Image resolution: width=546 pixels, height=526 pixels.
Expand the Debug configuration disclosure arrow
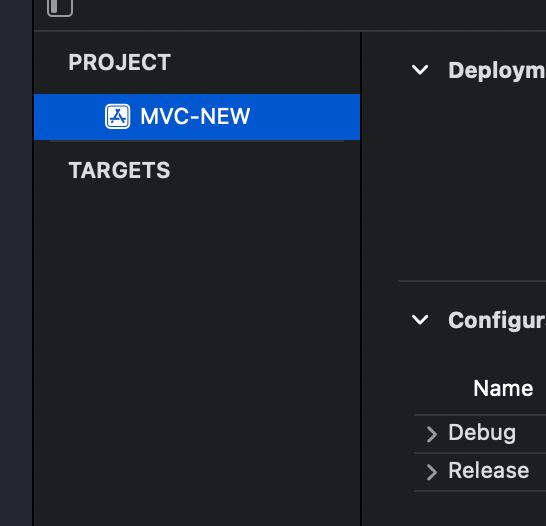432,434
